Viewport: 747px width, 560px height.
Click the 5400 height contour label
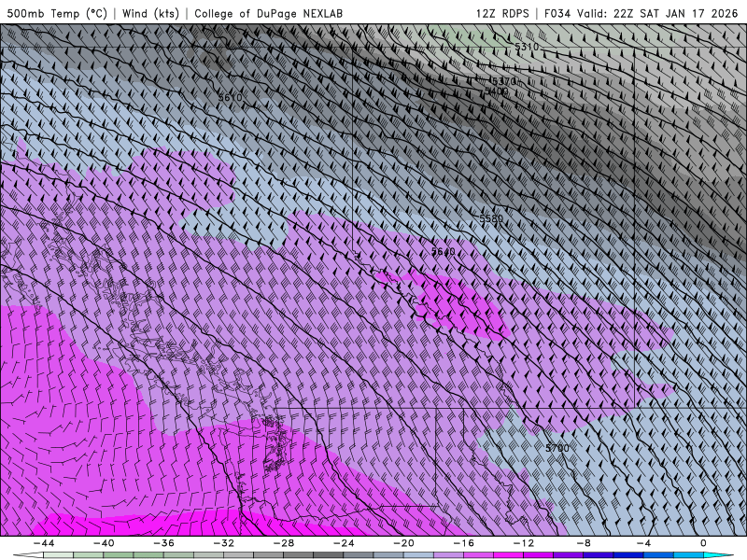496,91
